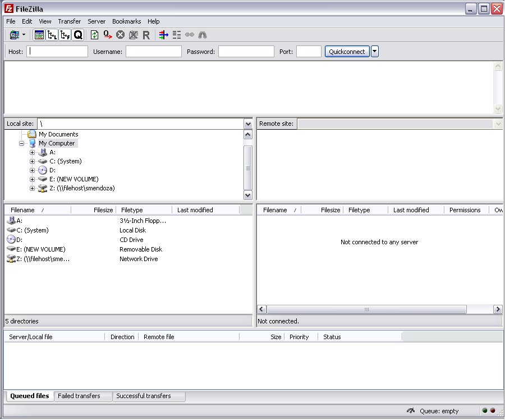The image size is (505, 420).
Task: Open the filename filters icon
Action: (163, 35)
